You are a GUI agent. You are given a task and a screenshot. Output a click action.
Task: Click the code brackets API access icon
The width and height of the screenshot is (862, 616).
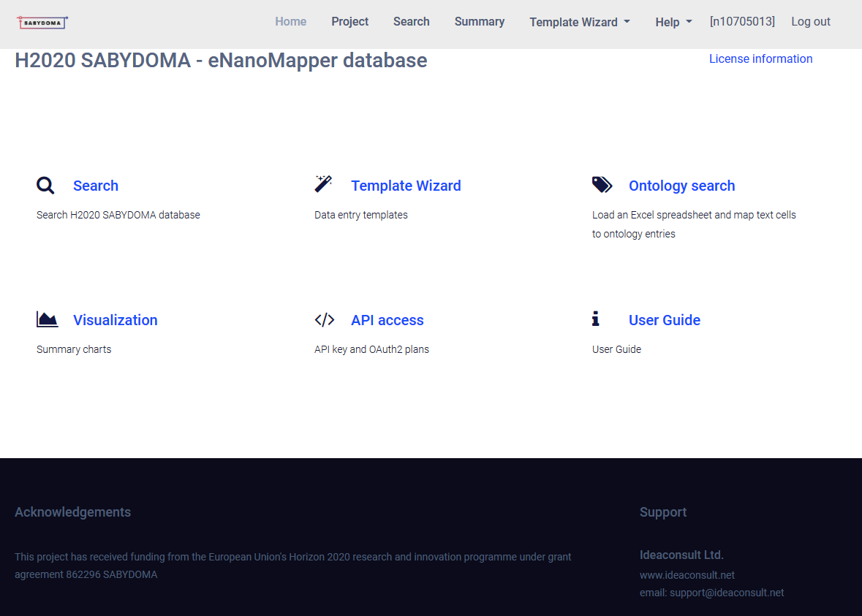coord(325,320)
